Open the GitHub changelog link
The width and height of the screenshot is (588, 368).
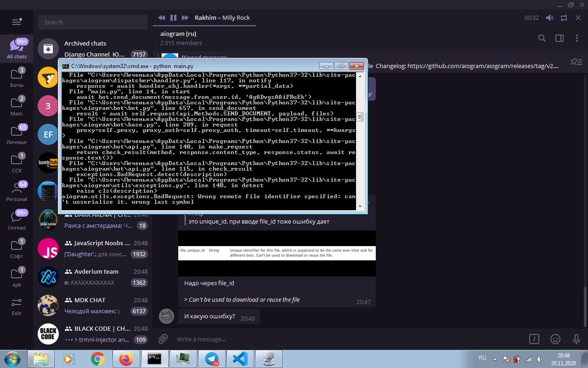(x=483, y=66)
